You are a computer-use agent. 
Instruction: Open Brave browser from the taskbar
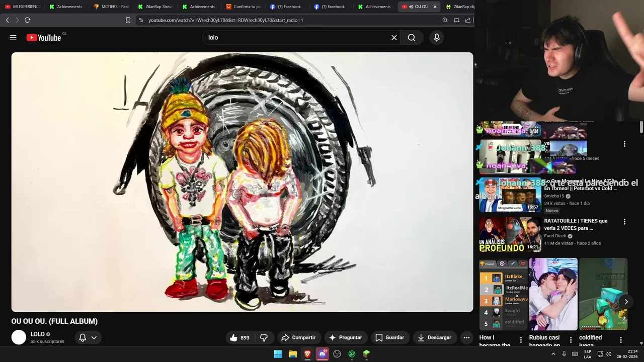pyautogui.click(x=307, y=354)
